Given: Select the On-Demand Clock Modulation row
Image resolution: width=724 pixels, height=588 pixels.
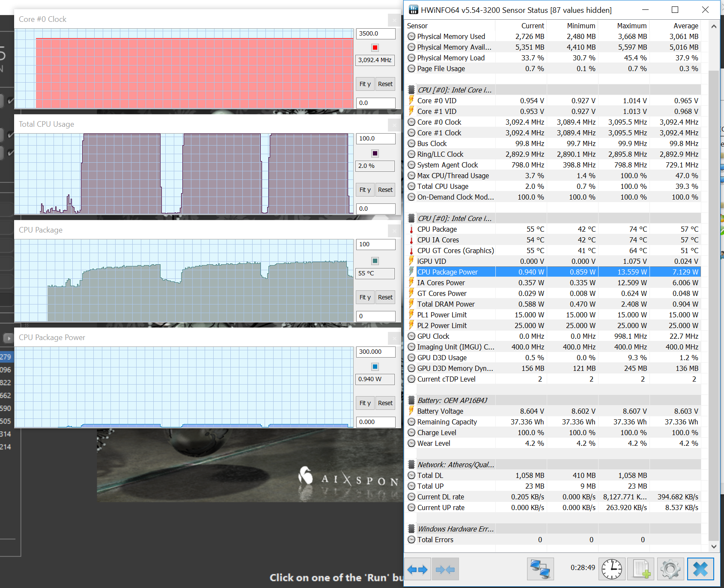Looking at the screenshot, I should [x=553, y=197].
